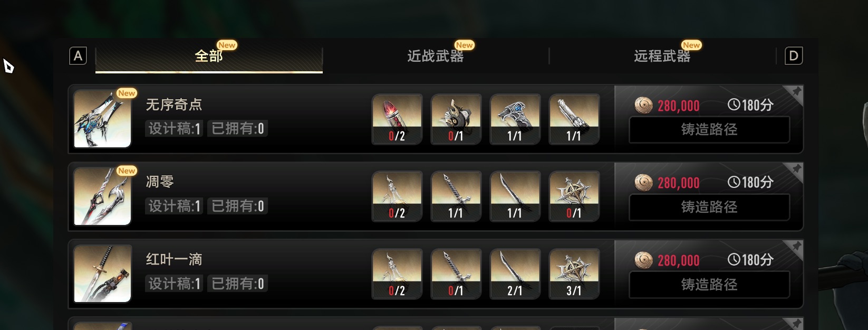Open 铸造路径 for 红叶一滴
This screenshot has height=330, width=868.
click(709, 285)
